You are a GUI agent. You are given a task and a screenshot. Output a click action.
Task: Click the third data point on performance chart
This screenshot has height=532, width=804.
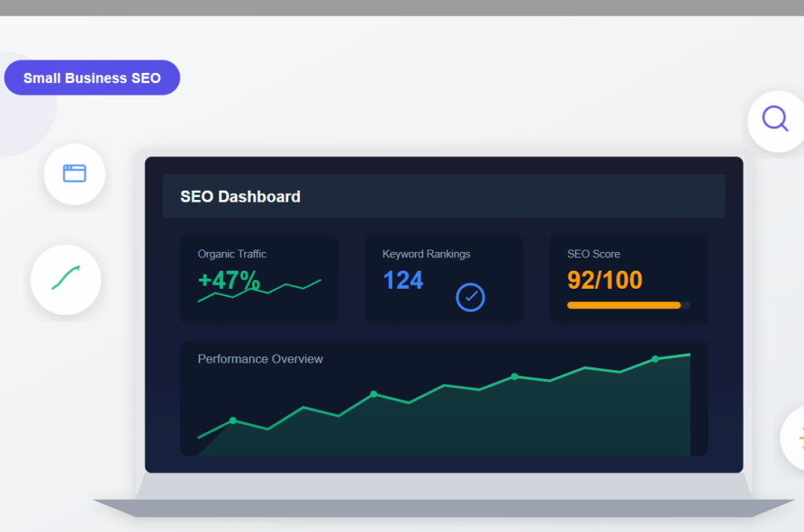[514, 377]
